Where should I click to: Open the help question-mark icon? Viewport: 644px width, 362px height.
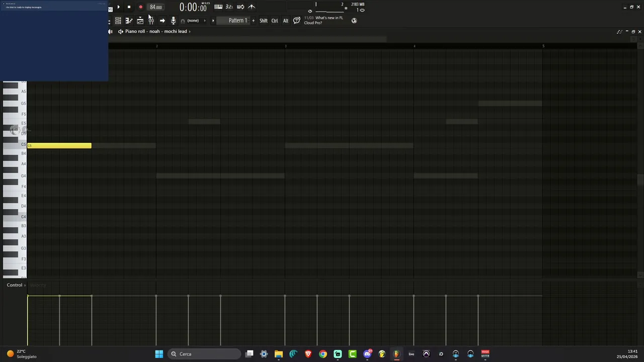(297, 20)
